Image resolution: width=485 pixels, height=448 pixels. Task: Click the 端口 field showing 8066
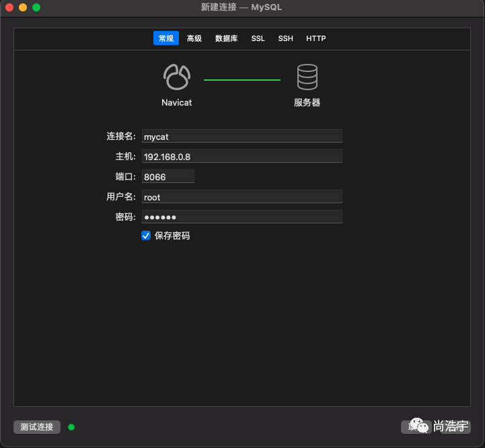[x=168, y=176]
